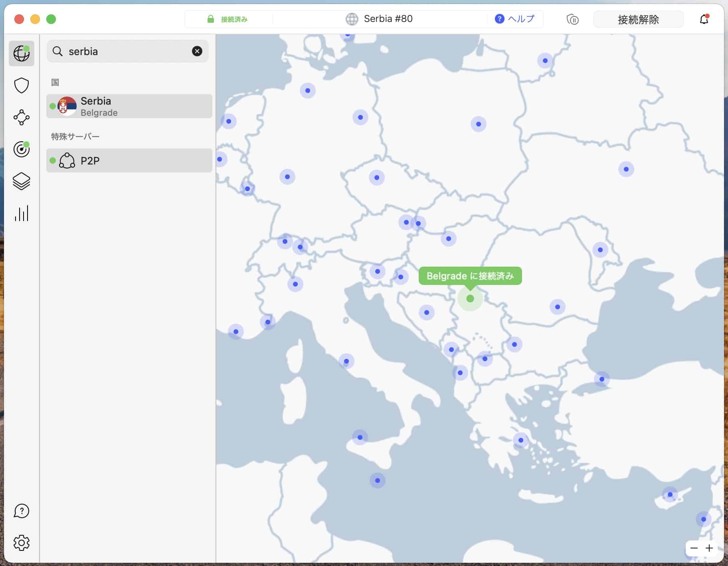Zoom out the map with minus button
Screen dimensions: 728x566
[694, 548]
